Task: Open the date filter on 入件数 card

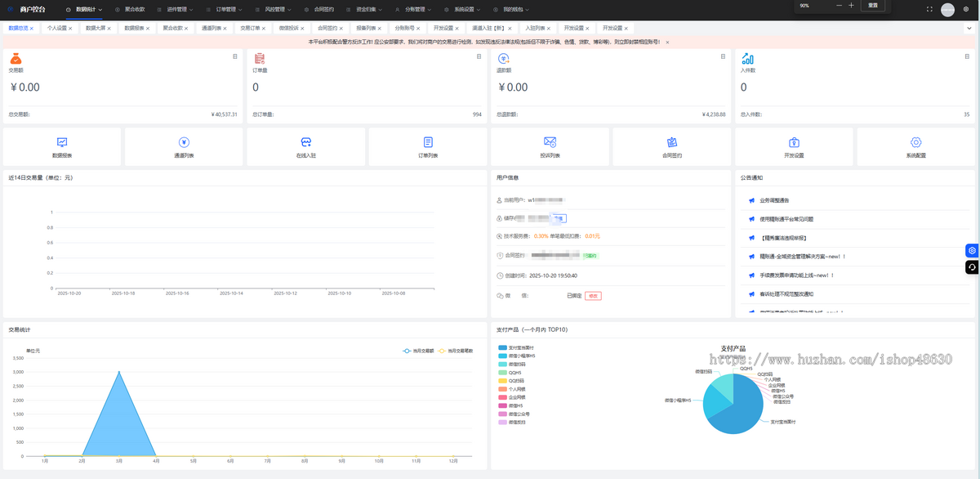Action: click(x=967, y=56)
